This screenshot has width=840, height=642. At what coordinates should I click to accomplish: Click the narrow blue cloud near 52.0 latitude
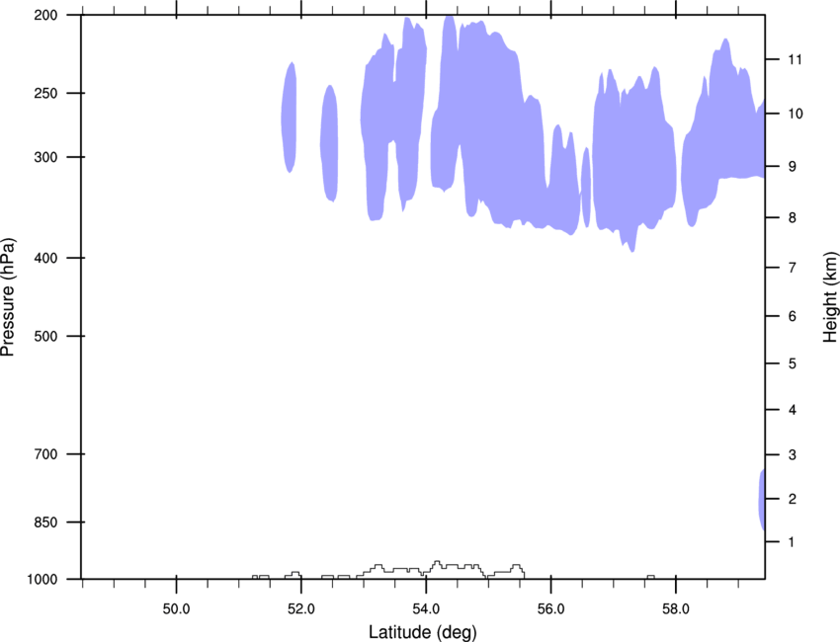point(289,117)
